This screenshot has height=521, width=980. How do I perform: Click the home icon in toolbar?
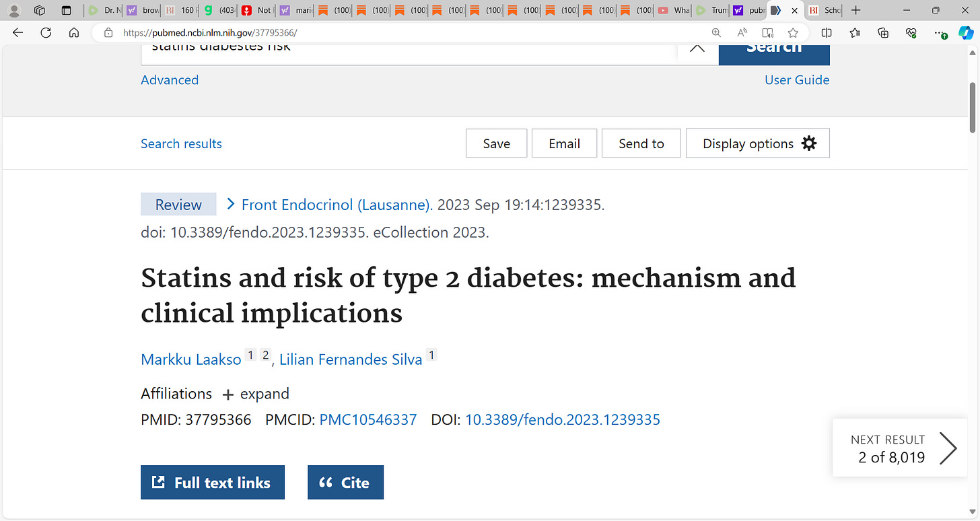point(74,32)
